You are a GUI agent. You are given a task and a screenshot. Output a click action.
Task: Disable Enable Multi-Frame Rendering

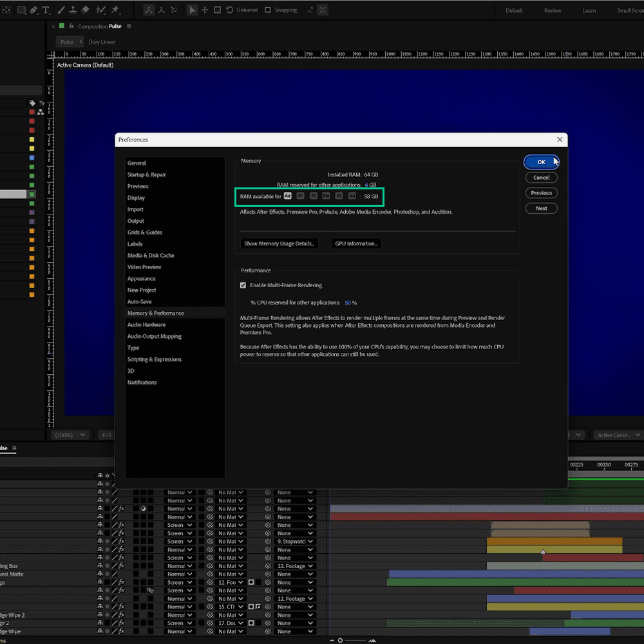243,285
